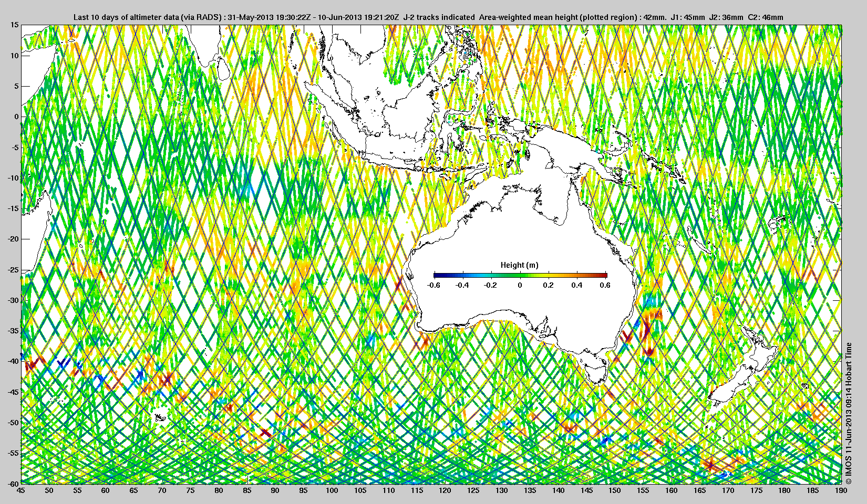The height and width of the screenshot is (504, 867).
Task: Click latitude axis label '15'
Action: pos(14,25)
